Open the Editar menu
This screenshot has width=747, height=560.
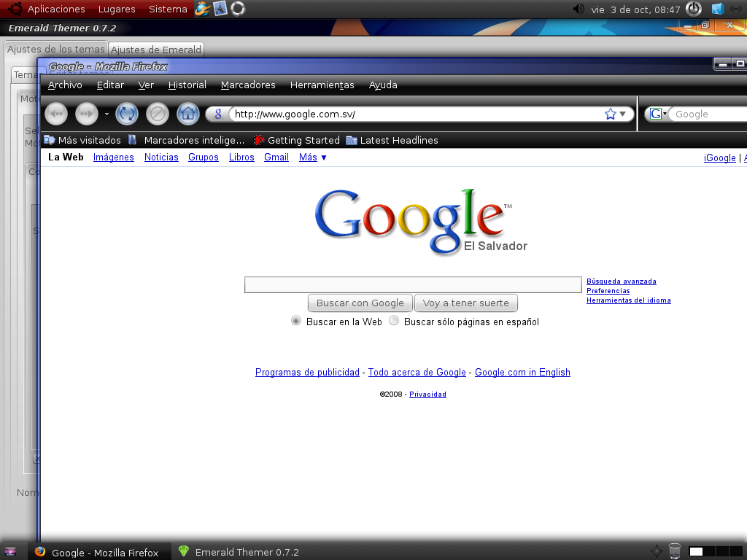point(111,85)
